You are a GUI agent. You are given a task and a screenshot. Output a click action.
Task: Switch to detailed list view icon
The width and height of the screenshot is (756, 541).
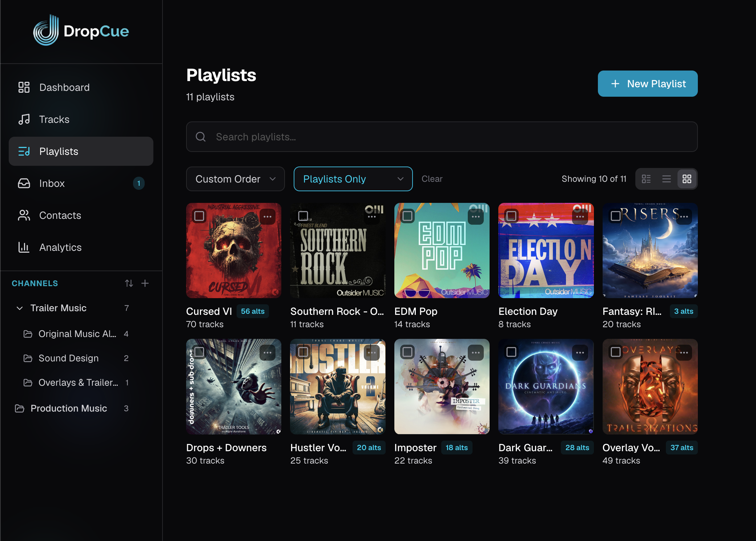[x=646, y=179]
